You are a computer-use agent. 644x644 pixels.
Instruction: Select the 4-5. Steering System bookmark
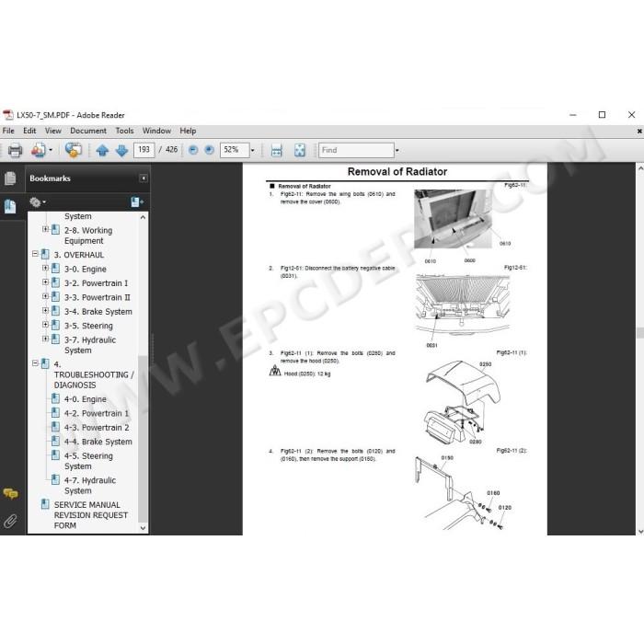point(88,461)
